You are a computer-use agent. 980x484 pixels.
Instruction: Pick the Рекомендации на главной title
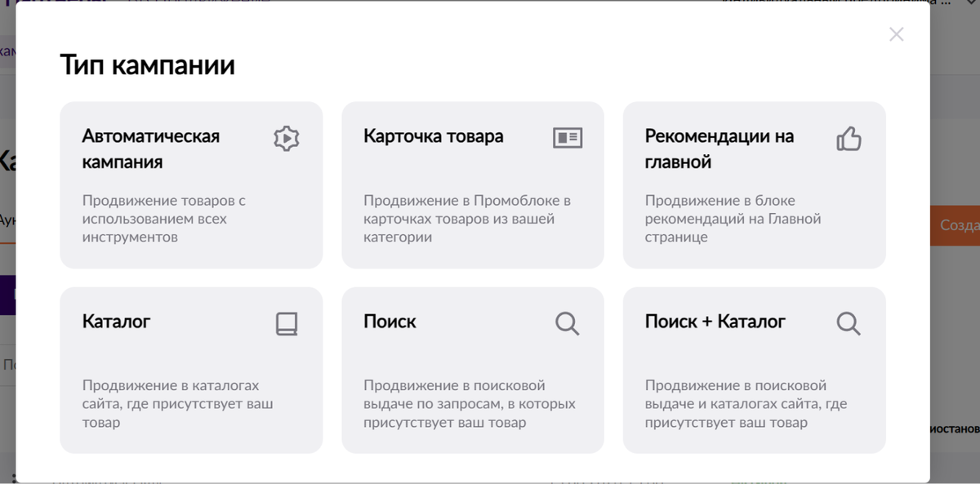719,149
